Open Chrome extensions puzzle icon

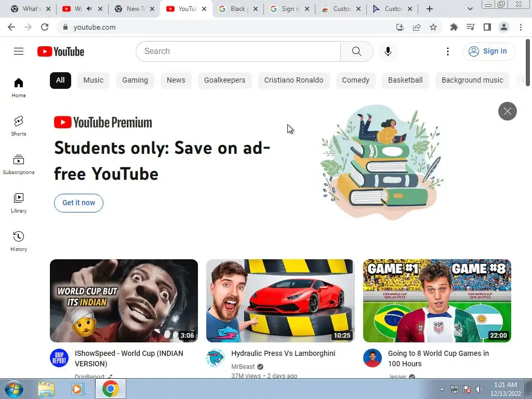[x=454, y=27]
